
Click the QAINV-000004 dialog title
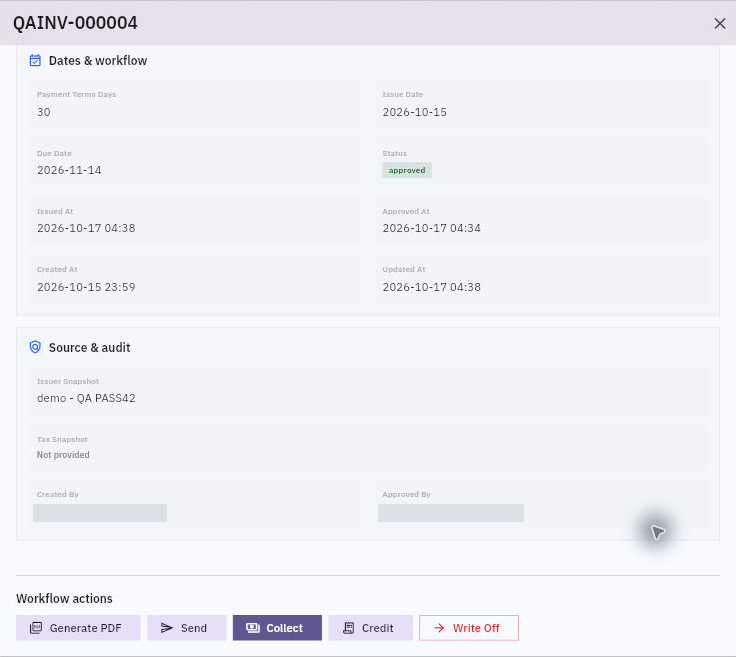75,23
